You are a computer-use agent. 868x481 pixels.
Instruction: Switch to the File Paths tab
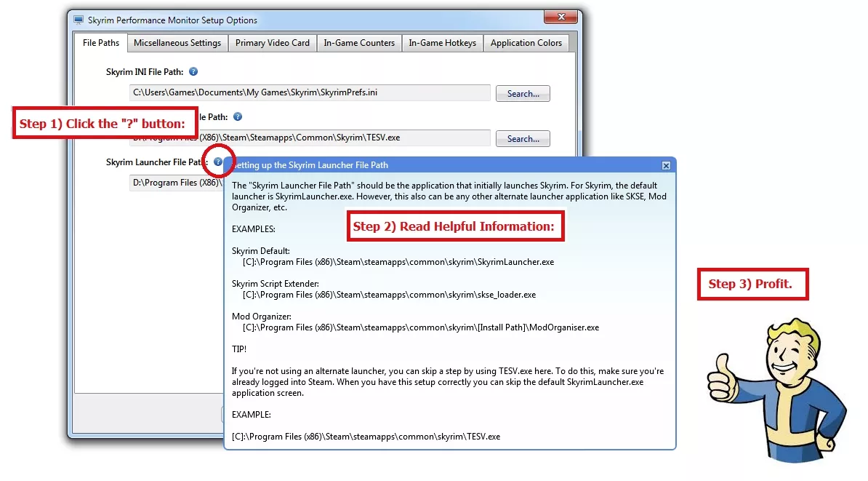point(101,43)
